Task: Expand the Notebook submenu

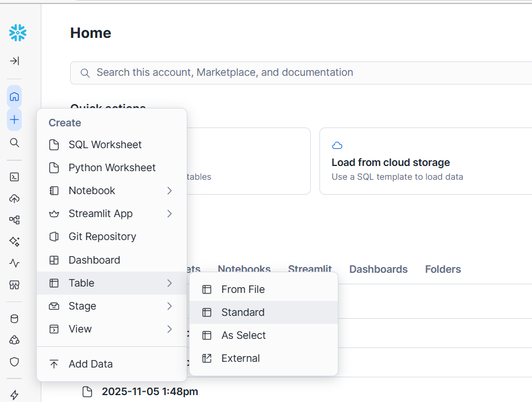Action: 169,190
